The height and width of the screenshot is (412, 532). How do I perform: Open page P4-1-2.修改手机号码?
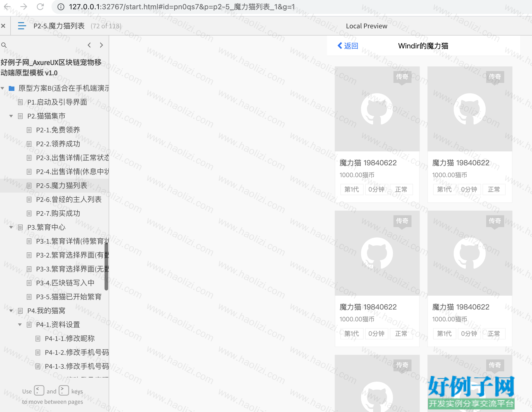tap(77, 353)
